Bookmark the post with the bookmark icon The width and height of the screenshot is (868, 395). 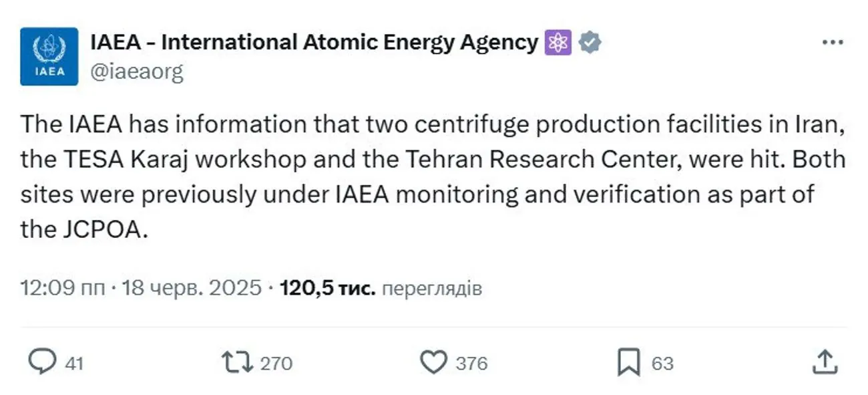[x=629, y=362]
